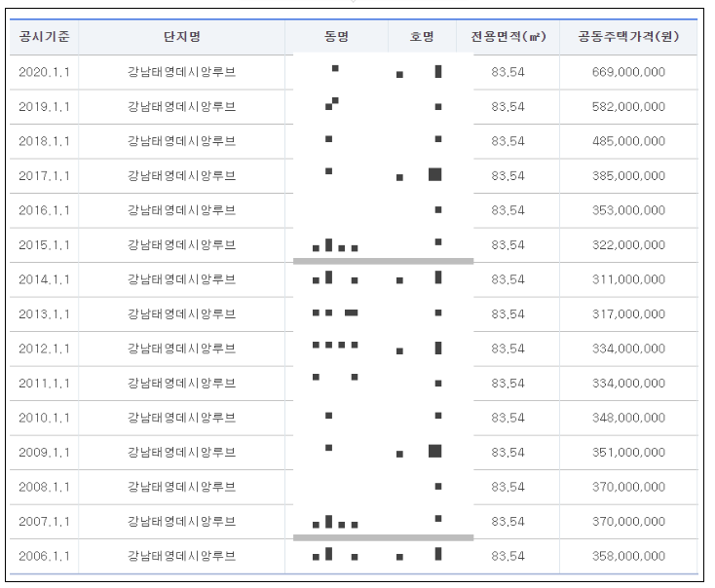Click 강남태영데시앙루브 in the 2020.1.1 row
This screenshot has width=715, height=588.
[x=181, y=72]
